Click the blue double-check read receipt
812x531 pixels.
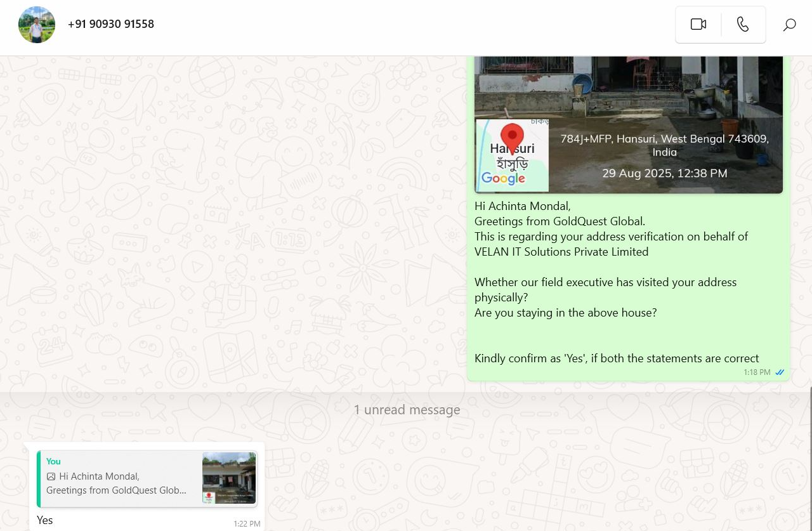click(x=780, y=372)
